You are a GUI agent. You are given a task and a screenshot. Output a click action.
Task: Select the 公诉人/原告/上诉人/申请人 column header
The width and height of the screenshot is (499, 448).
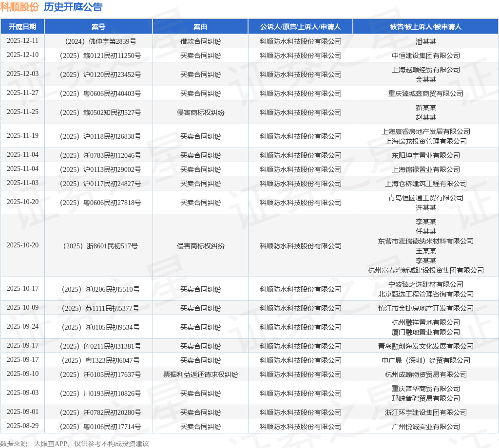(300, 27)
